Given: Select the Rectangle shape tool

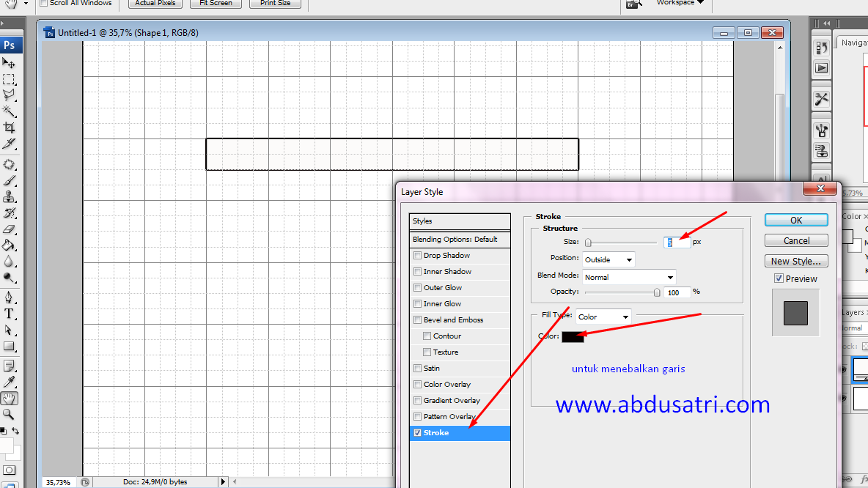Looking at the screenshot, I should [9, 347].
